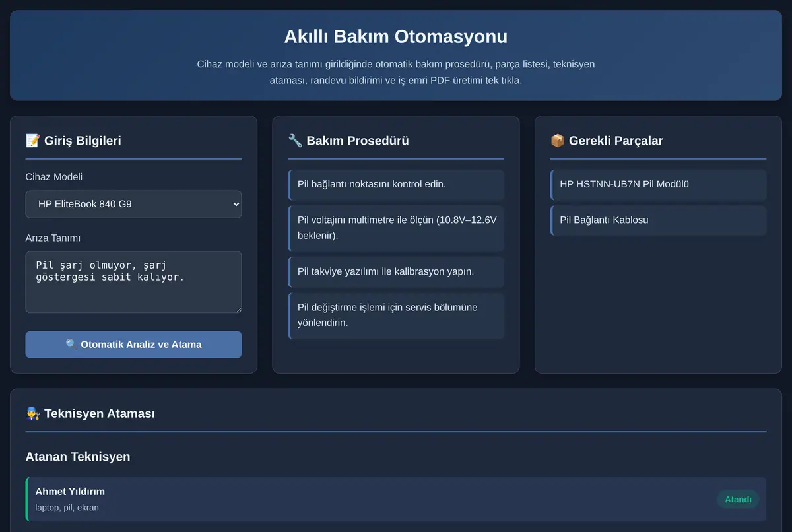792x532 pixels.
Task: Open the Cihaz Modeli dropdown
Action: (x=133, y=204)
